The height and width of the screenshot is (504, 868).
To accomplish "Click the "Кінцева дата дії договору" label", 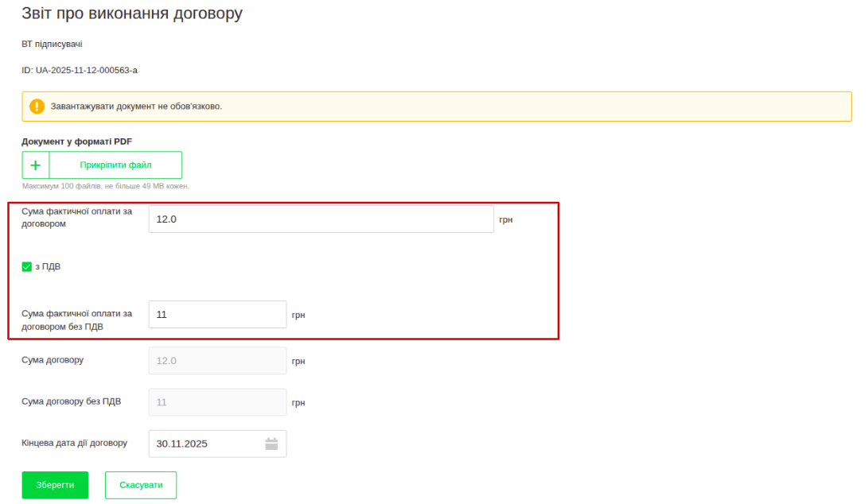I will pos(74,443).
